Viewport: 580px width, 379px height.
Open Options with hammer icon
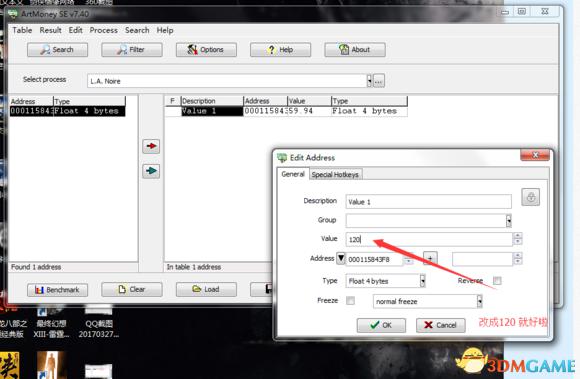coord(206,50)
